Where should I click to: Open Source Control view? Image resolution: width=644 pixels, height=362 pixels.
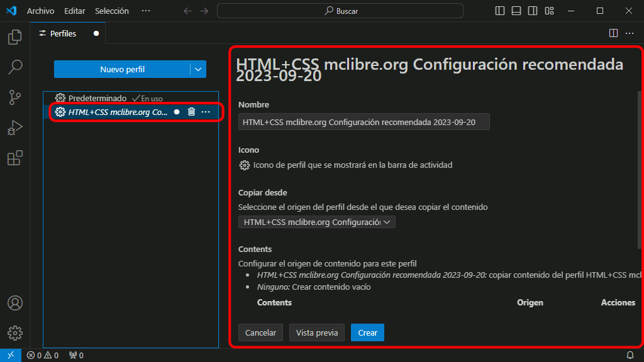[15, 97]
